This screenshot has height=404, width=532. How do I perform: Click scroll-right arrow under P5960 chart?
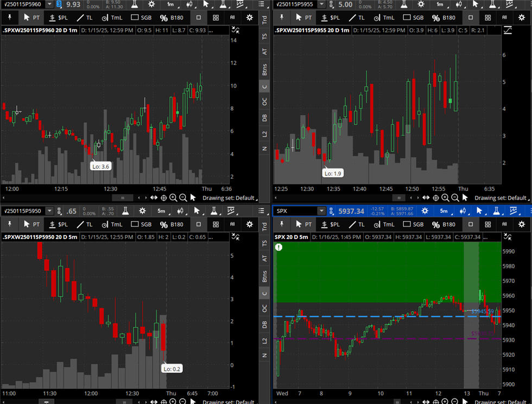click(x=146, y=198)
